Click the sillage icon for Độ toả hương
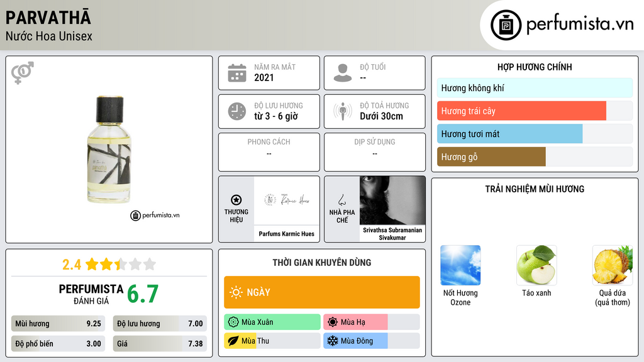Image resolution: width=644 pixels, height=362 pixels. tap(343, 111)
